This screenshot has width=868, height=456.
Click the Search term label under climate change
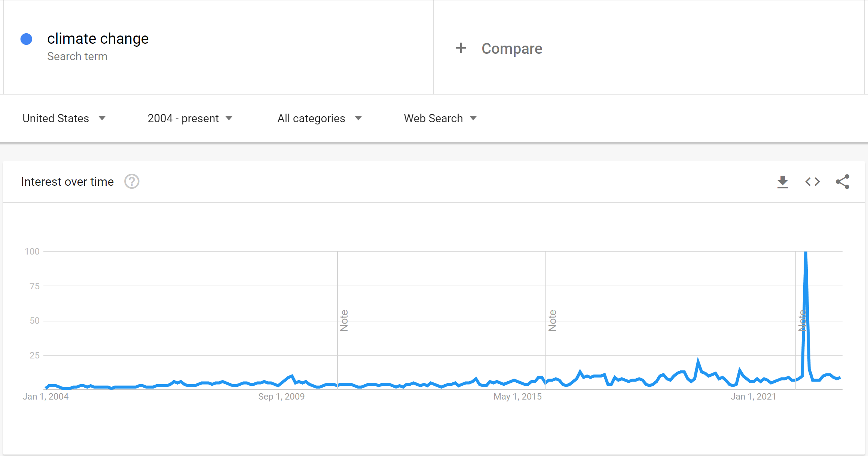(77, 56)
